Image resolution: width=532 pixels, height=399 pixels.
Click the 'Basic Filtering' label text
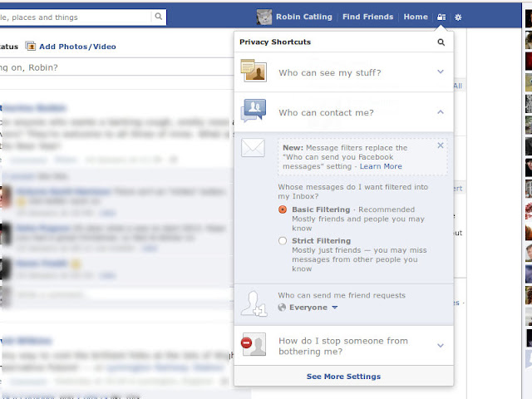coord(321,209)
